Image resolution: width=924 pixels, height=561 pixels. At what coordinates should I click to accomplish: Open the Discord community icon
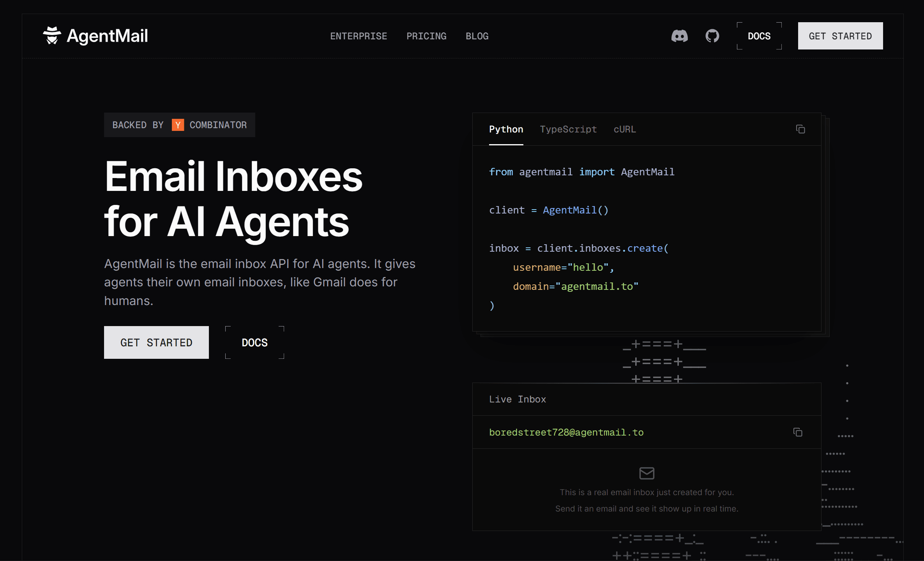tap(680, 36)
